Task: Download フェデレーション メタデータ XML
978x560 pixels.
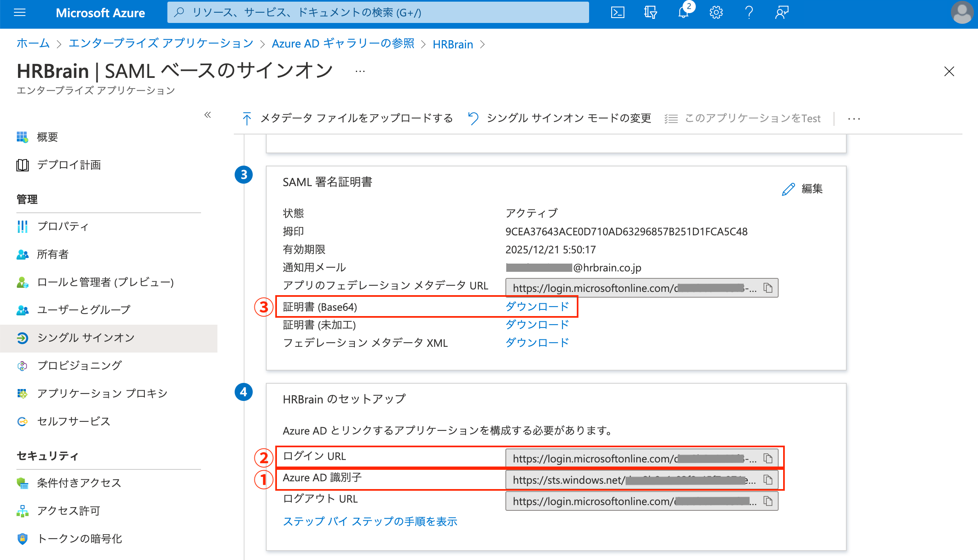Action: point(537,343)
